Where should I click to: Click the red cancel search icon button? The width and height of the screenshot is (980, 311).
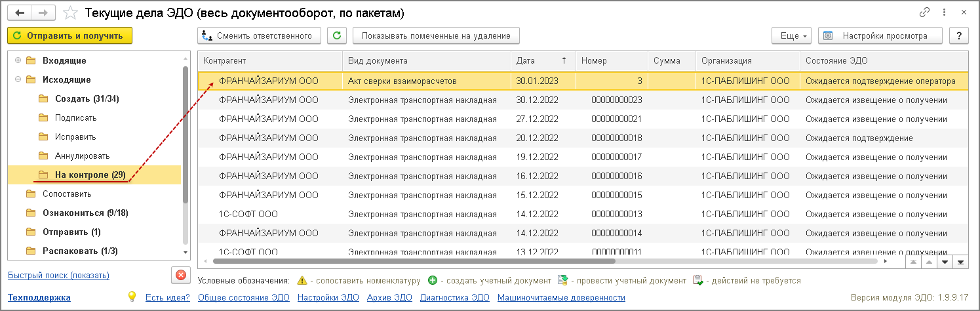click(x=181, y=275)
